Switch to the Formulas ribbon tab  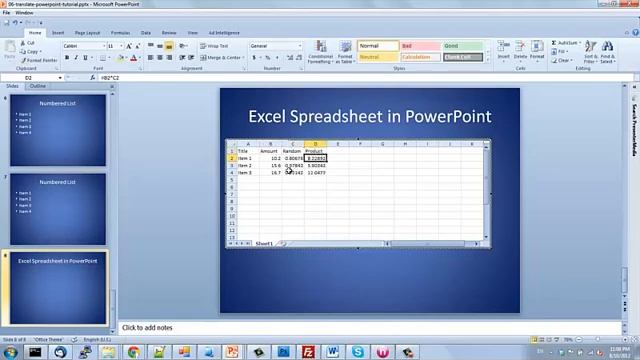[x=120, y=33]
